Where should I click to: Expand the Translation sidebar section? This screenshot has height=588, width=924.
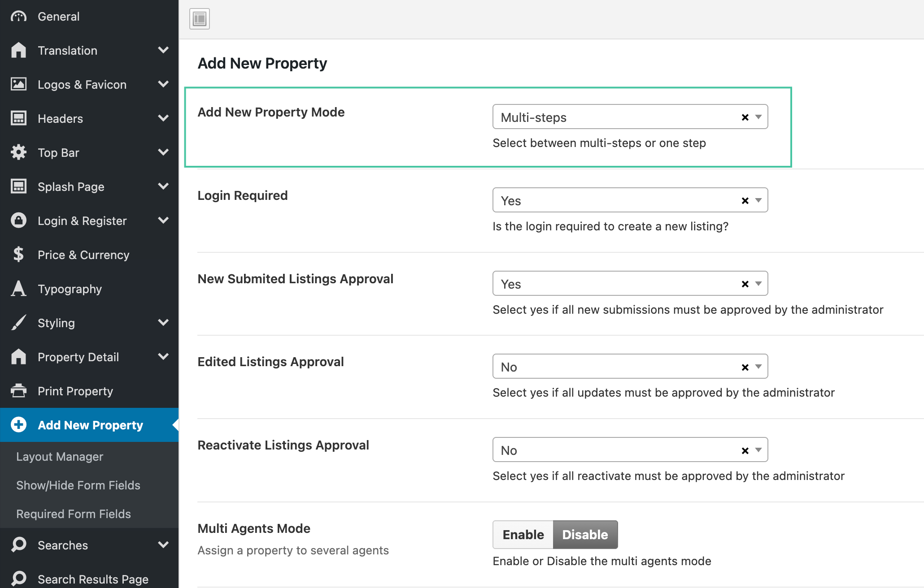(x=163, y=50)
